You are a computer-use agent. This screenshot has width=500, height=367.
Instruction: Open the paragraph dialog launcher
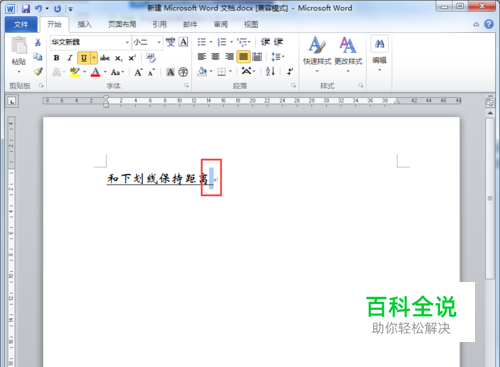[294, 86]
